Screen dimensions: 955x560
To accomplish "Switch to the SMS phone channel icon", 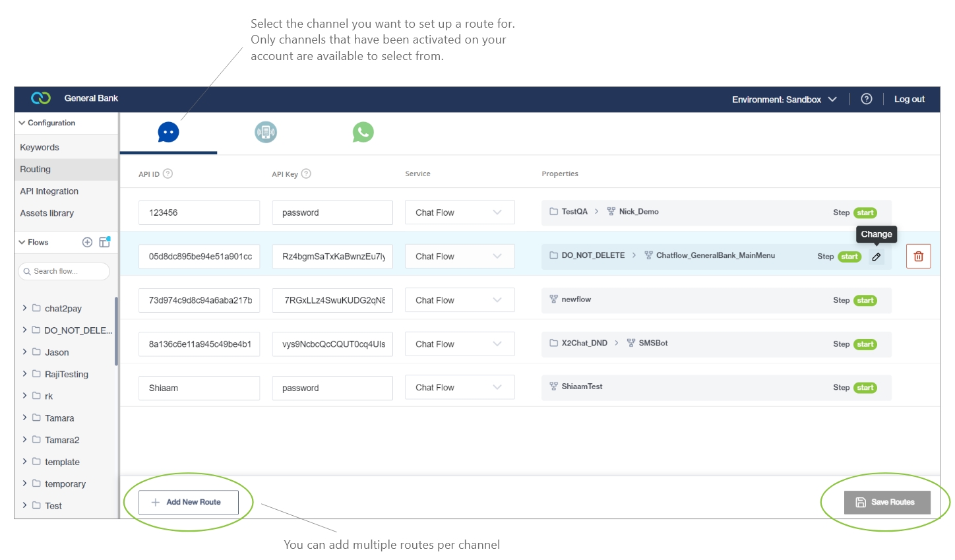I will click(x=266, y=133).
